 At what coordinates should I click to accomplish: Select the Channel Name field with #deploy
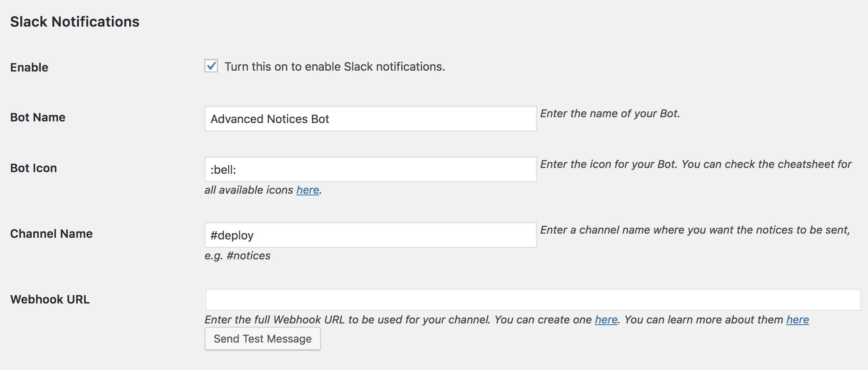(x=370, y=235)
